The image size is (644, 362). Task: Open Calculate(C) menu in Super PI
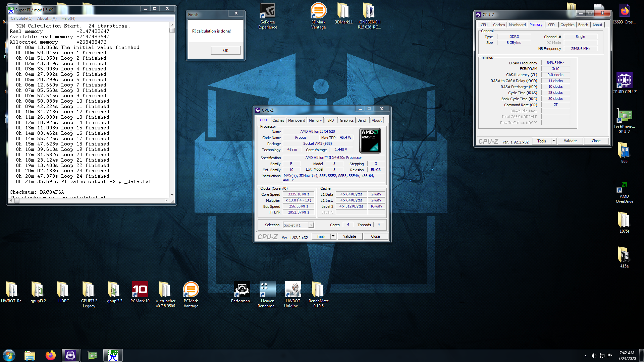click(x=21, y=18)
